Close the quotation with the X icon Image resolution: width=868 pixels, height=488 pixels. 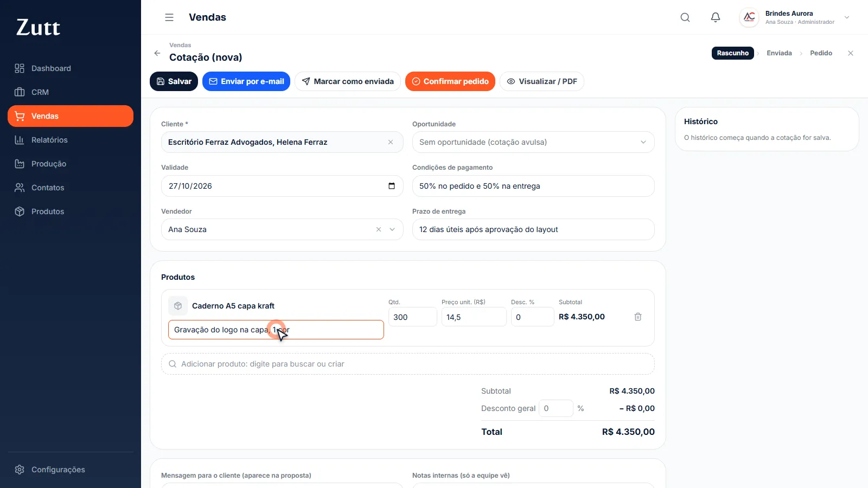tap(851, 53)
